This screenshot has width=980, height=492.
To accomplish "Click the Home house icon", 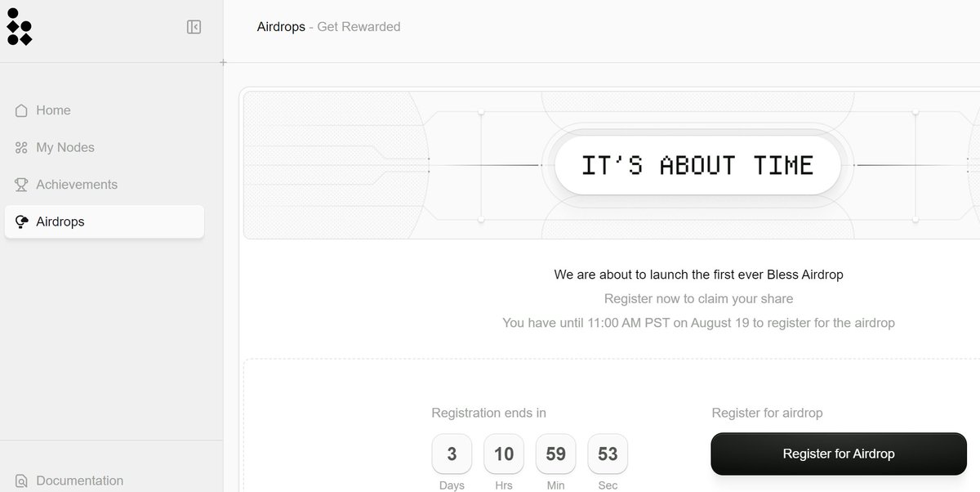I will click(x=21, y=110).
